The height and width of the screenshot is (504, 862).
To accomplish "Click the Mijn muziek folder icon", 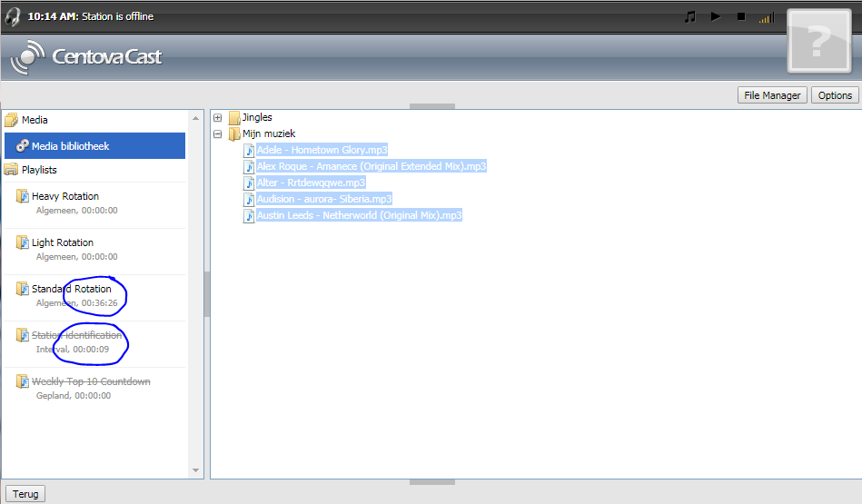I will click(234, 133).
